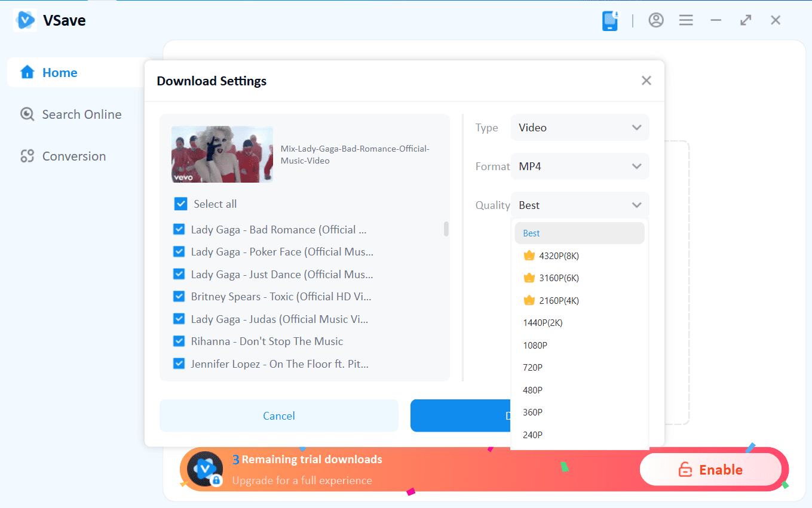Click the VSave logo icon
The width and height of the screenshot is (812, 508).
(25, 20)
